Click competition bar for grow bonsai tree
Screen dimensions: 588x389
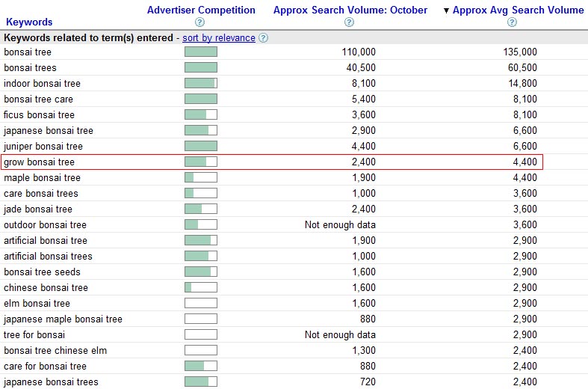(x=201, y=162)
